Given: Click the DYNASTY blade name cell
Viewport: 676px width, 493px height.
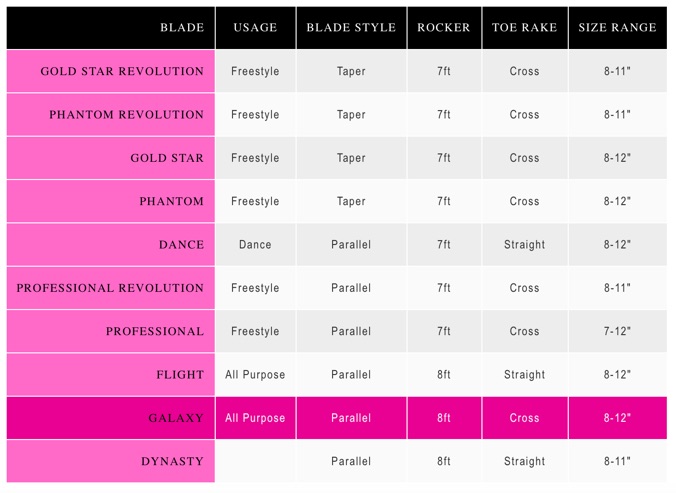Looking at the screenshot, I should tap(111, 461).
